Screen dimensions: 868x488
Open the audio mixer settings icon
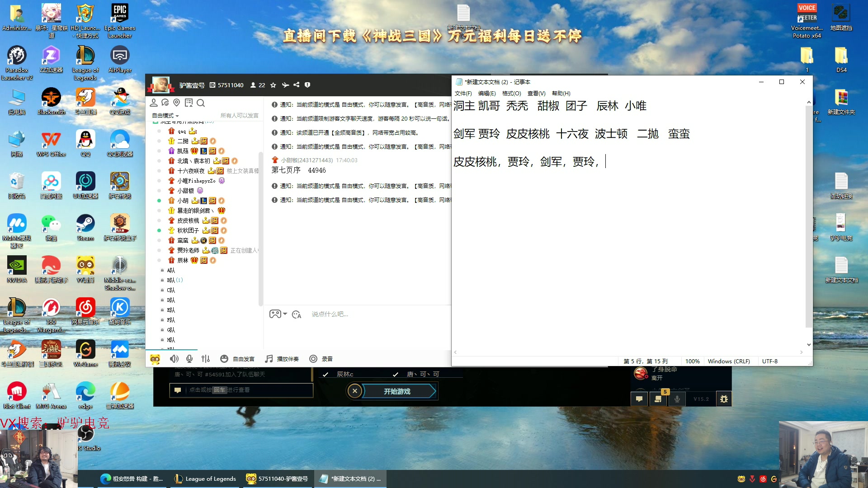tap(206, 359)
